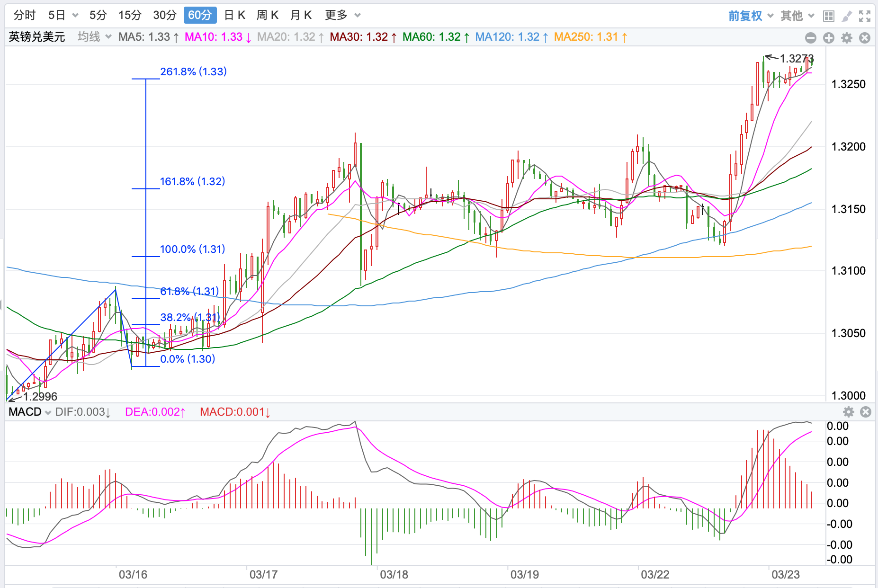Viewport: 878px width, 588px height.
Task: Click the 5日 timeframe button
Action: 63,15
